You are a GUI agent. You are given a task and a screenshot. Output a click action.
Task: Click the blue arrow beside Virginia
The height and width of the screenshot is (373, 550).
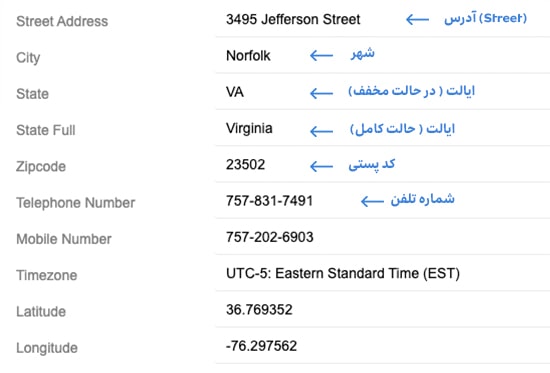(x=321, y=131)
